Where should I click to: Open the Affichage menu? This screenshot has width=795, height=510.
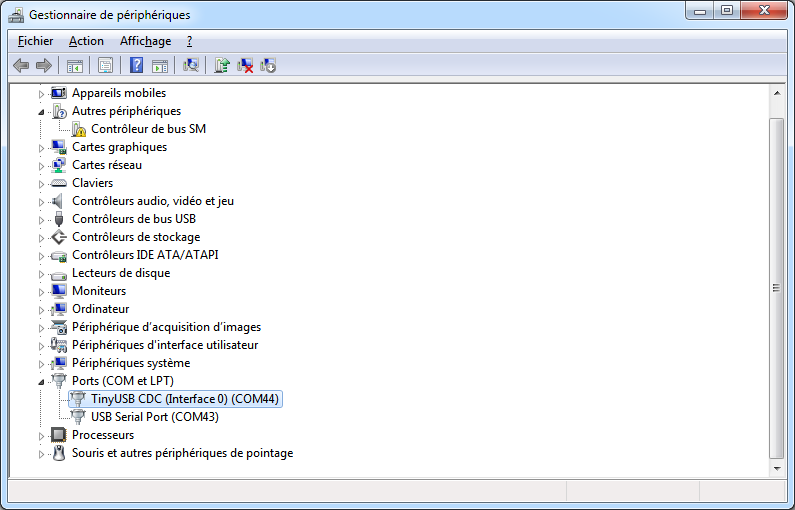[x=145, y=41]
